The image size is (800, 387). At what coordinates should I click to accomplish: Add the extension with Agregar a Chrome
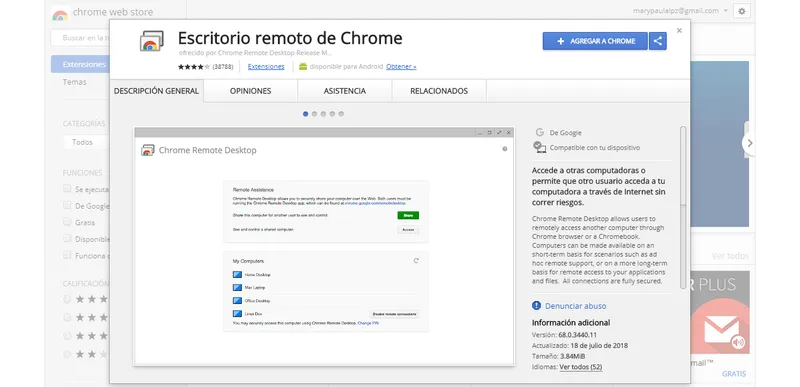595,41
